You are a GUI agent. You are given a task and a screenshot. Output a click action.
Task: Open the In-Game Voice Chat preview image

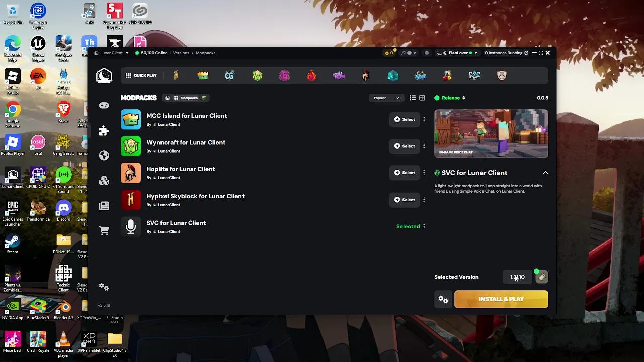(491, 133)
